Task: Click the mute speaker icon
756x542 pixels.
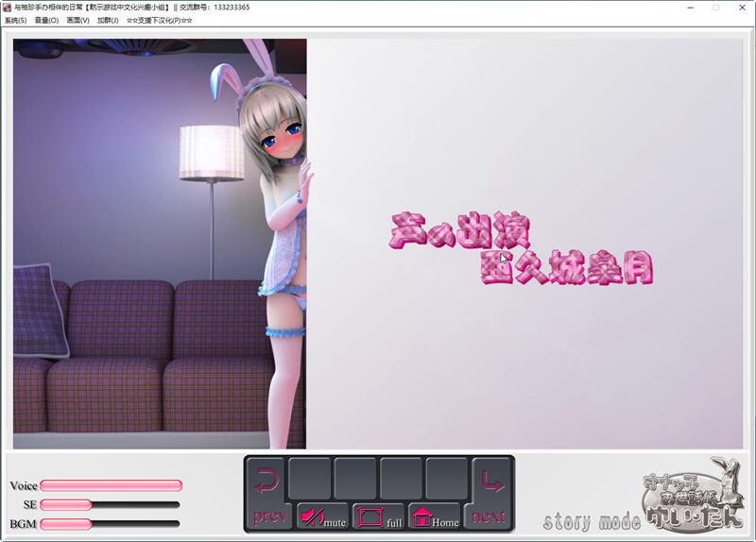Action: coord(313,517)
